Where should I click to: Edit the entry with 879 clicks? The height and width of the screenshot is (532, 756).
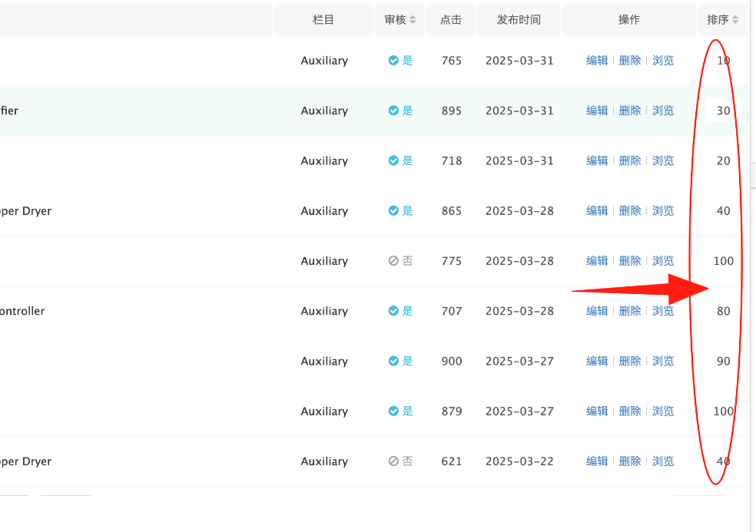tap(597, 411)
